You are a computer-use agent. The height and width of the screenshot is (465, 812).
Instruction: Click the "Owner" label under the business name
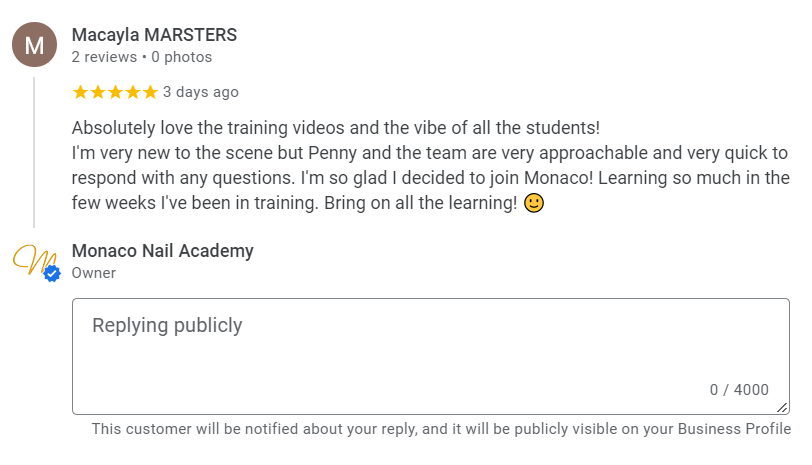(94, 273)
